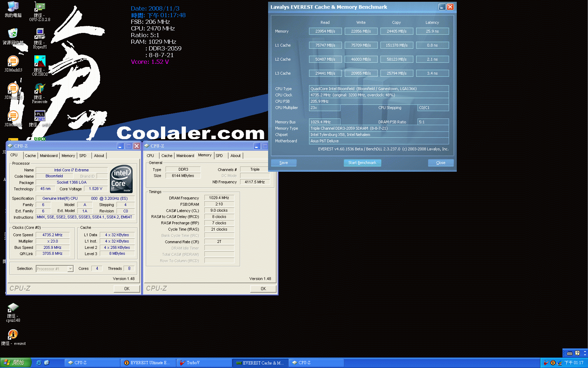Screen dimensions: 588x368
Task: Click Memory Read 23954 MB/s value
Action: [x=325, y=31]
